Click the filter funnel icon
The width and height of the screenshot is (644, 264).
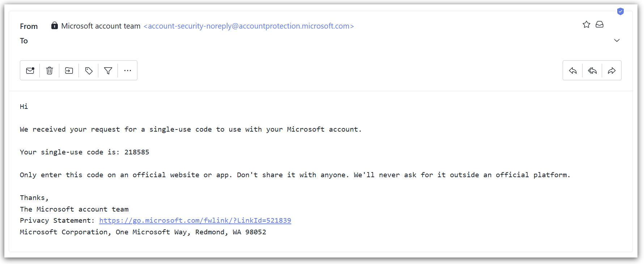point(108,71)
